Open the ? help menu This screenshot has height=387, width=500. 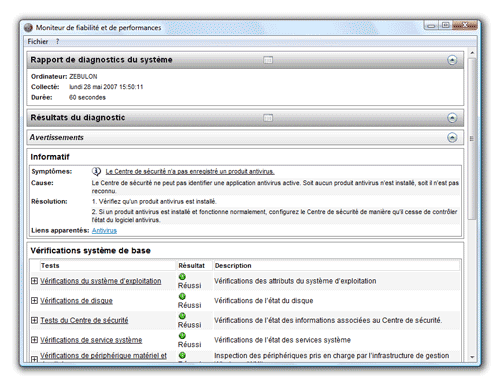[x=57, y=42]
